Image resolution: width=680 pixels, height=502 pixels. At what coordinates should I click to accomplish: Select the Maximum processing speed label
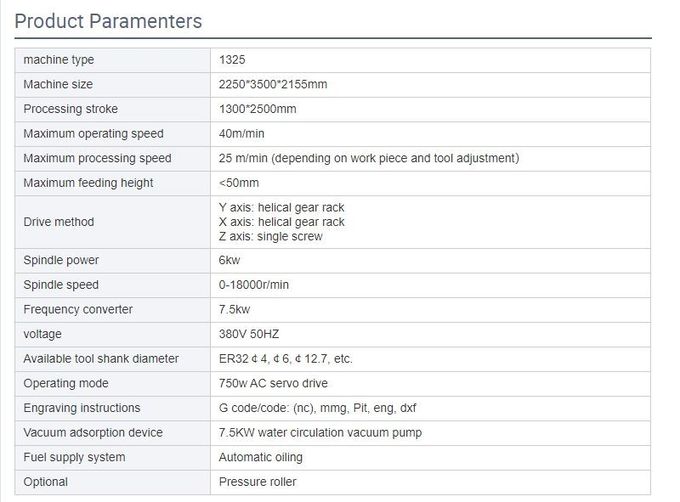click(97, 158)
